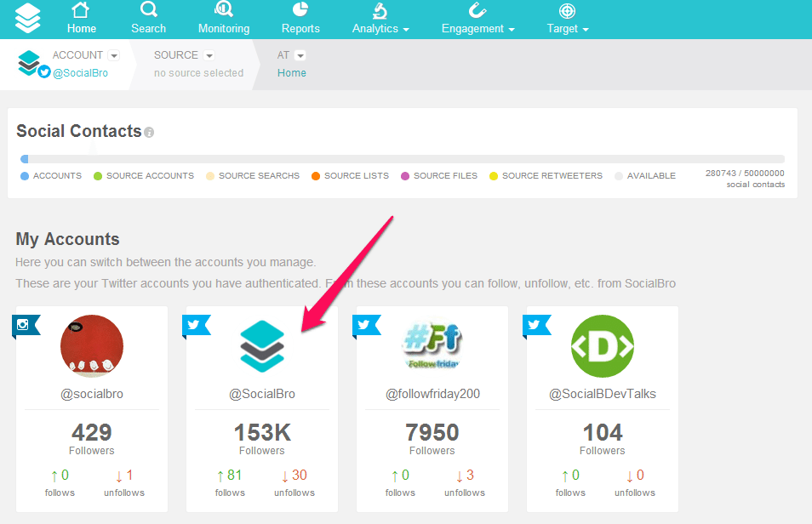This screenshot has width=812, height=524.
Task: Open the @followfriday200 account name
Action: [x=432, y=394]
